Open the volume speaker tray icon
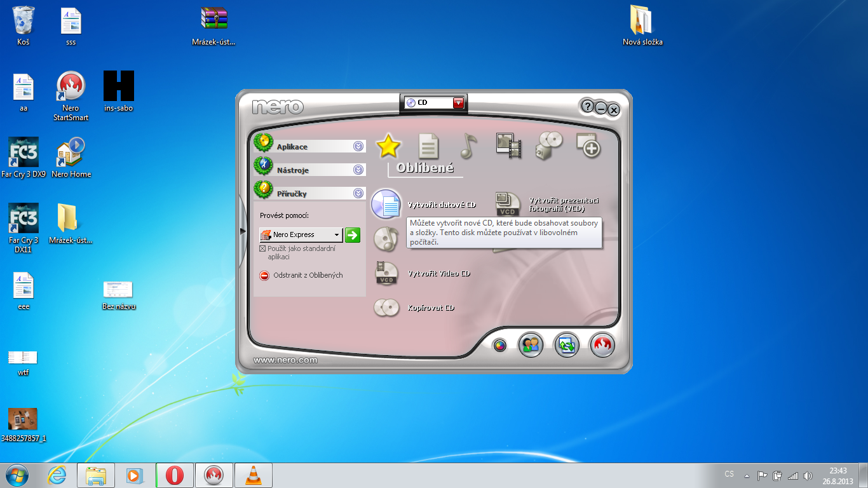868x488 pixels. click(808, 475)
